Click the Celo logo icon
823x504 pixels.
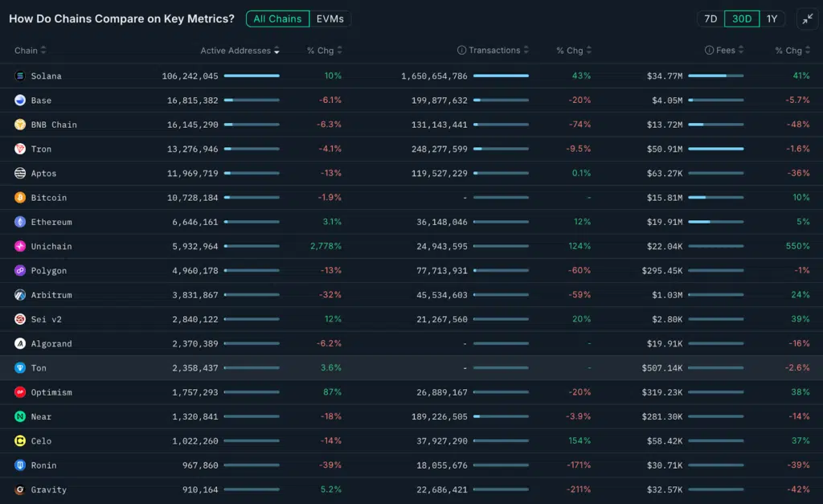point(20,441)
